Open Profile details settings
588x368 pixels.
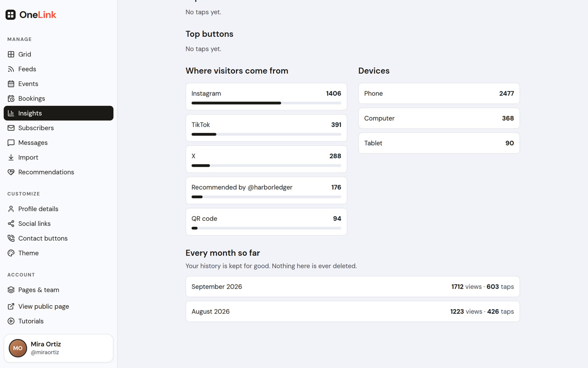pyautogui.click(x=58, y=209)
